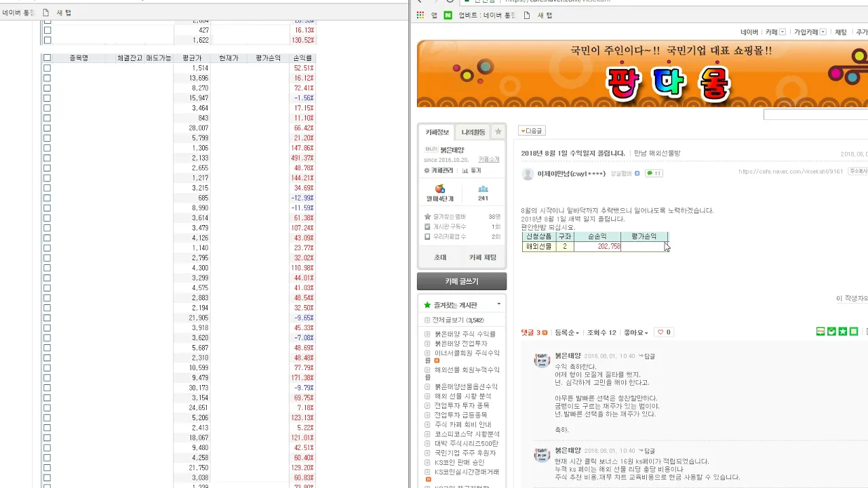Open the 해외 선물 시황 분석 board

463,396
